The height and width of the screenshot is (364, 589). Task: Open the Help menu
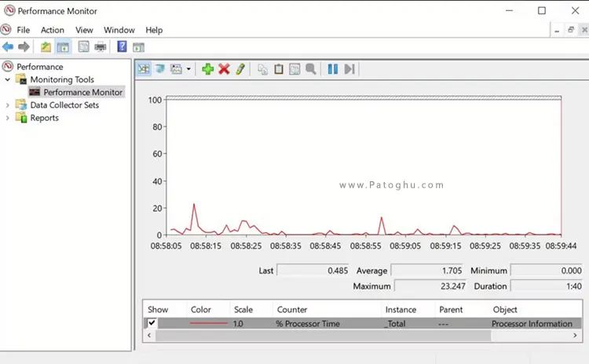click(154, 30)
